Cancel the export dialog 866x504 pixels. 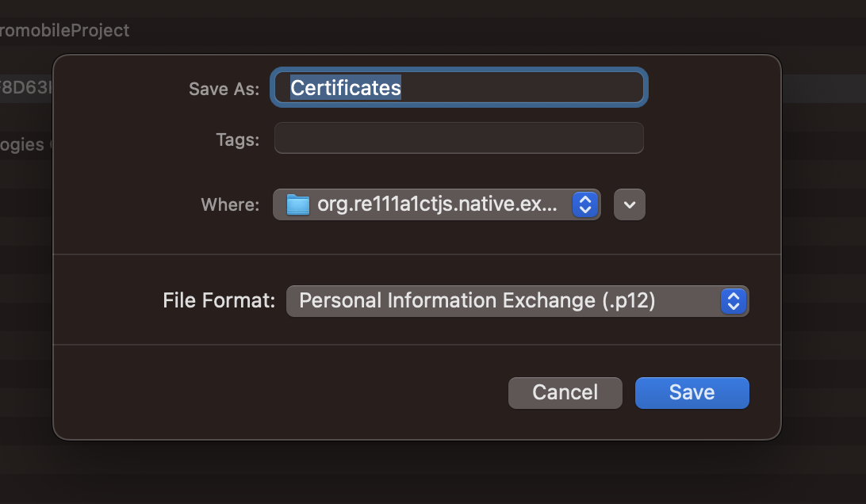click(x=565, y=393)
